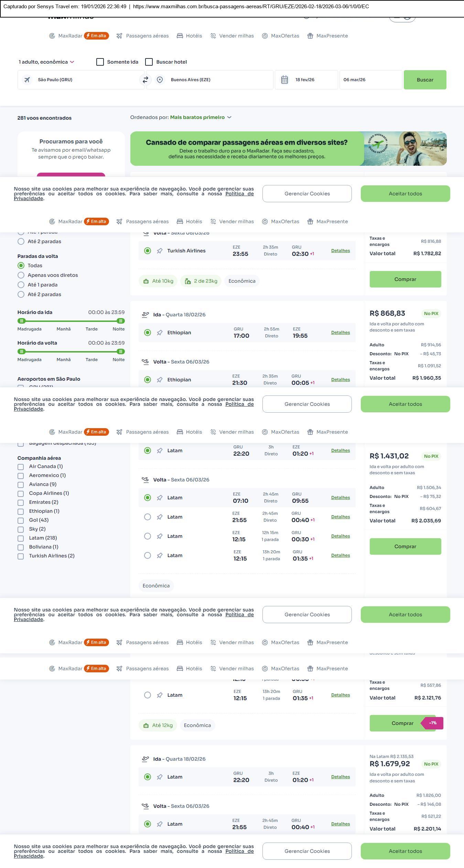Filter by Gol (43) airline checkbox
The width and height of the screenshot is (464, 868).
click(x=21, y=520)
